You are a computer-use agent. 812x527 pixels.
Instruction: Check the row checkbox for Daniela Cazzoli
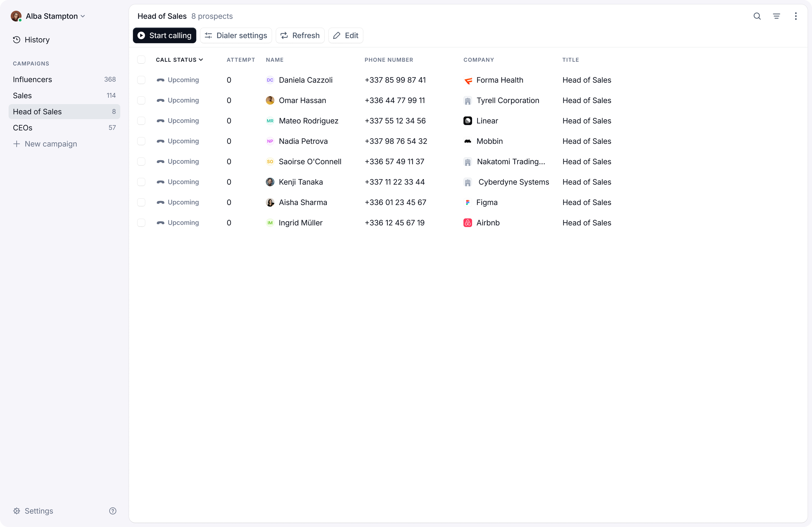[141, 80]
